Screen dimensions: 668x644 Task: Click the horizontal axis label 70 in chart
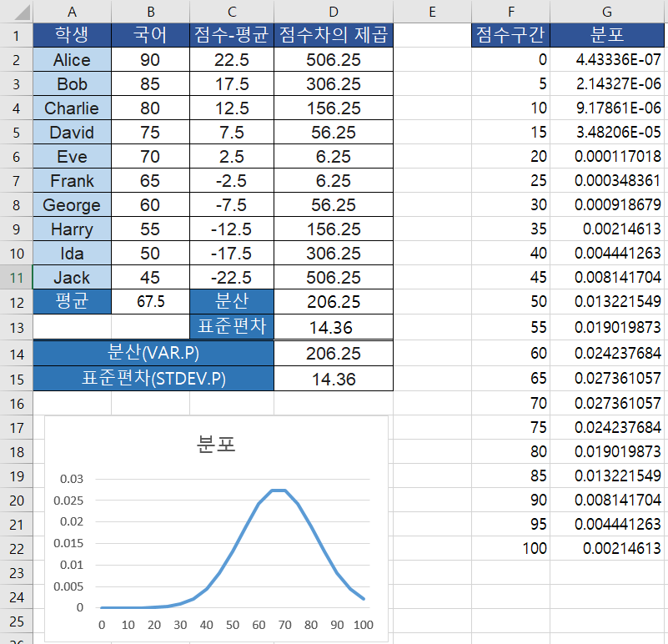tap(284, 625)
